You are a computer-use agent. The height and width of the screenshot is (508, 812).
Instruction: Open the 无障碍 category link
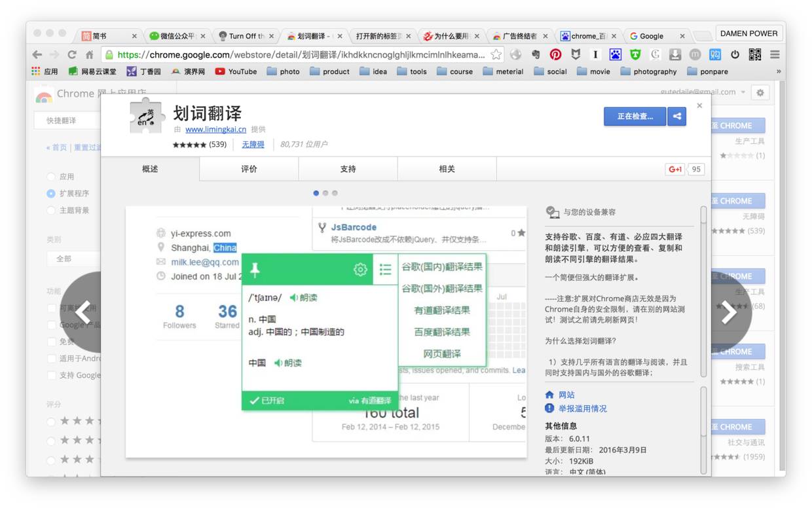click(253, 144)
